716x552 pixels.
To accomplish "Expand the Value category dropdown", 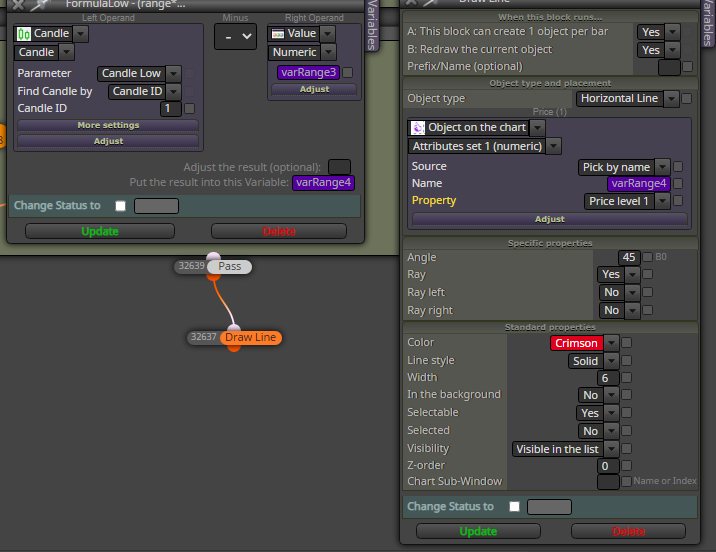I will click(x=327, y=34).
